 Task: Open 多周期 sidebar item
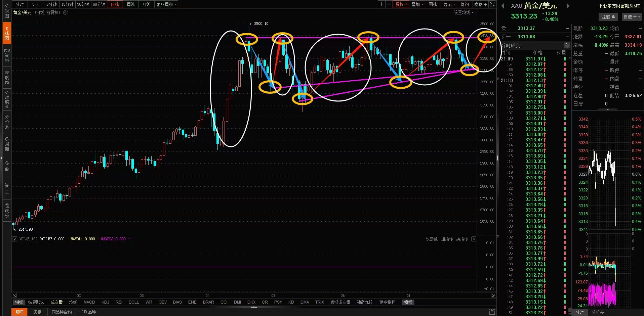tap(7, 144)
